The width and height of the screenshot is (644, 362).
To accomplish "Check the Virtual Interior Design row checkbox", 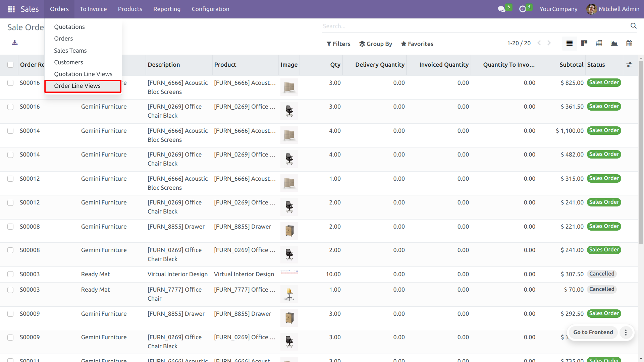I will [x=10, y=274].
